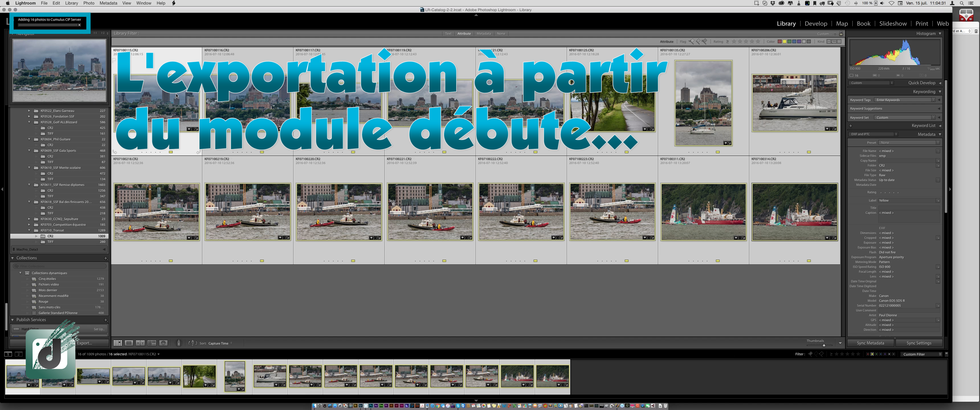Toggle blue color label filter in Attribute bar
The image size is (980, 410).
click(794, 42)
